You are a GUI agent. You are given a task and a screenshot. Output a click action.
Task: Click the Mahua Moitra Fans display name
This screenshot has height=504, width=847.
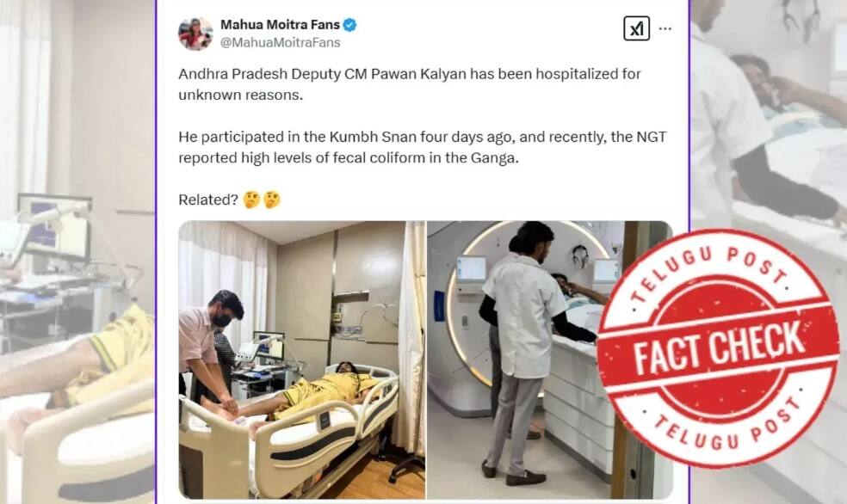coord(280,25)
